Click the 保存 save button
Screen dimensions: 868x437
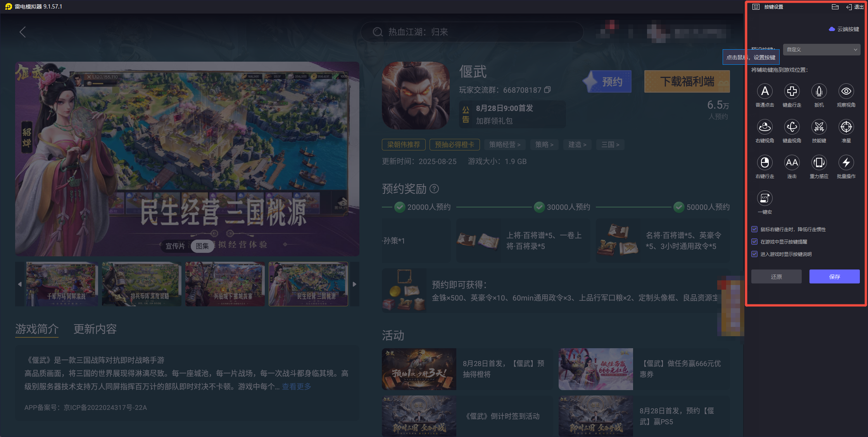pyautogui.click(x=834, y=276)
